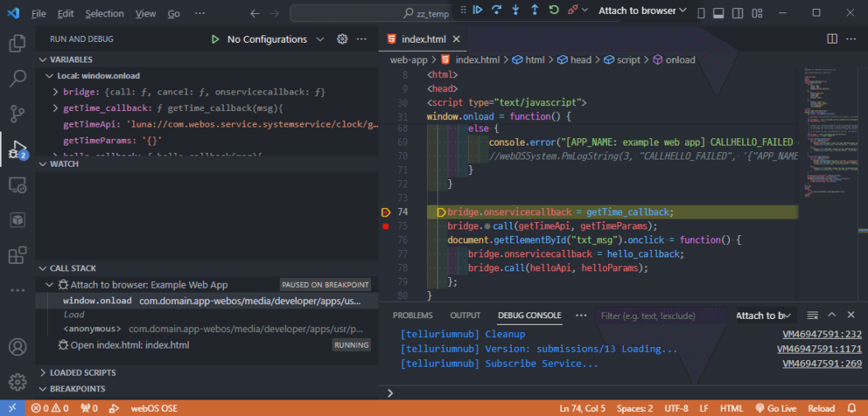The image size is (868, 416).
Task: Open the Explorer view in activity bar
Action: [18, 43]
